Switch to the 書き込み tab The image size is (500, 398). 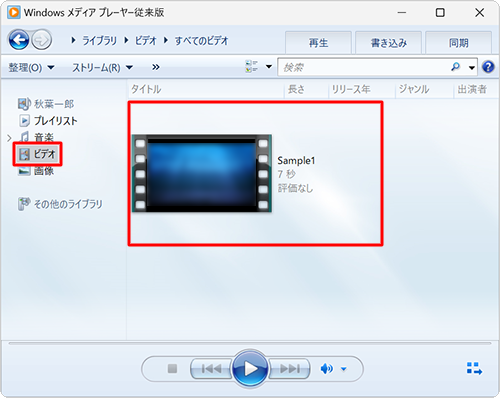pos(389,43)
